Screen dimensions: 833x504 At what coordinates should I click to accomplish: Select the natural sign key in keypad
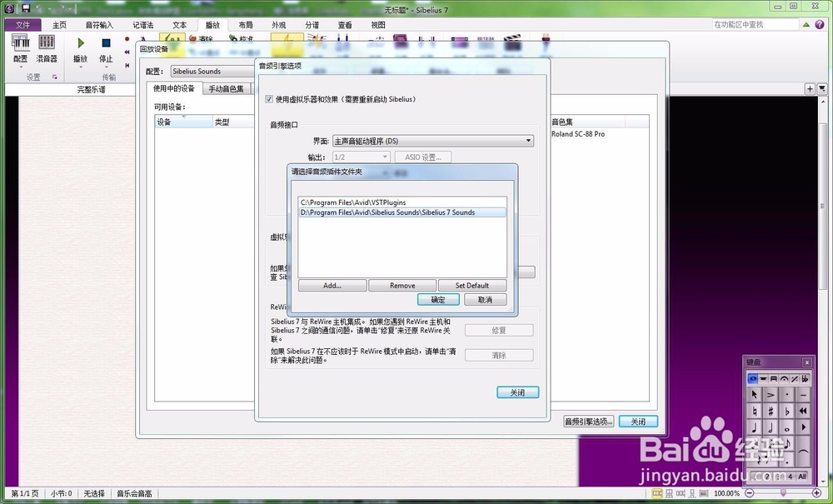coord(755,411)
